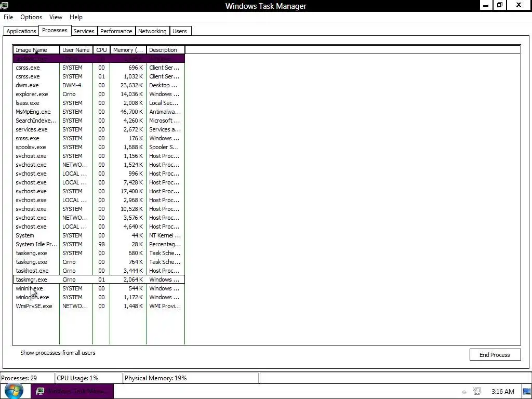Open the Options menu
532x399 pixels.
31,17
